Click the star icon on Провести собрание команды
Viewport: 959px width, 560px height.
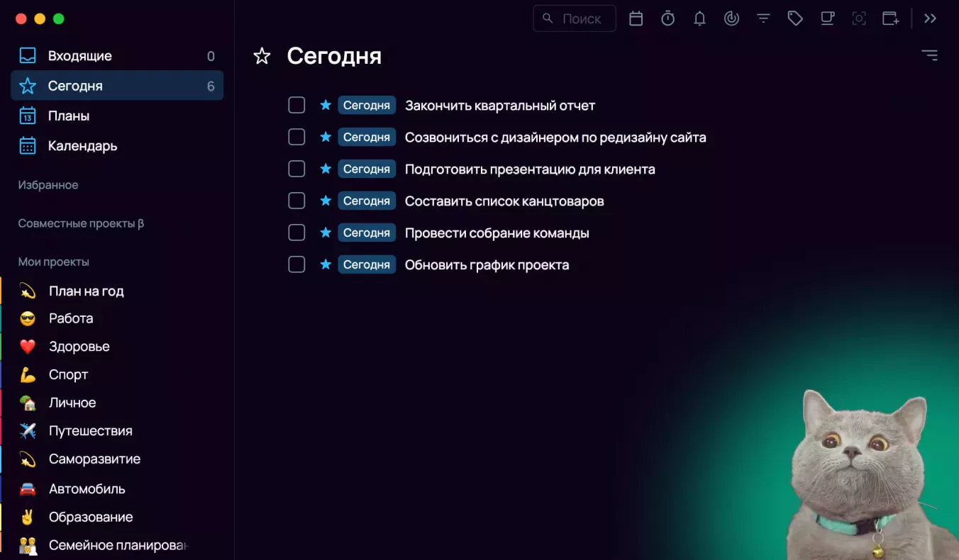point(326,233)
